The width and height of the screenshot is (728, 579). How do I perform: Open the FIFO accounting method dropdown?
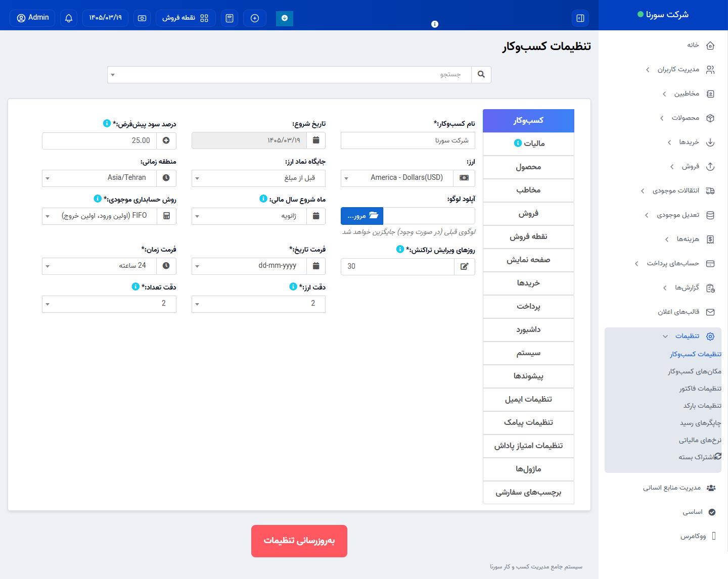point(99,216)
